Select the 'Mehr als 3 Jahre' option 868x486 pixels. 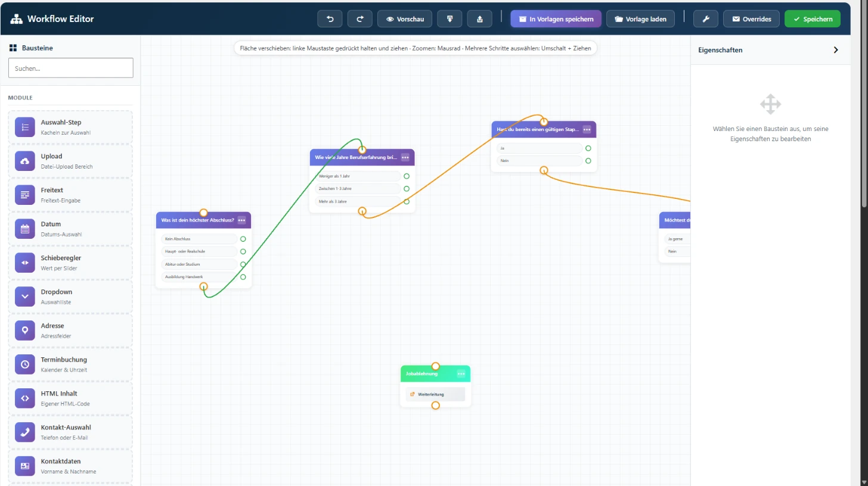pyautogui.click(x=358, y=201)
